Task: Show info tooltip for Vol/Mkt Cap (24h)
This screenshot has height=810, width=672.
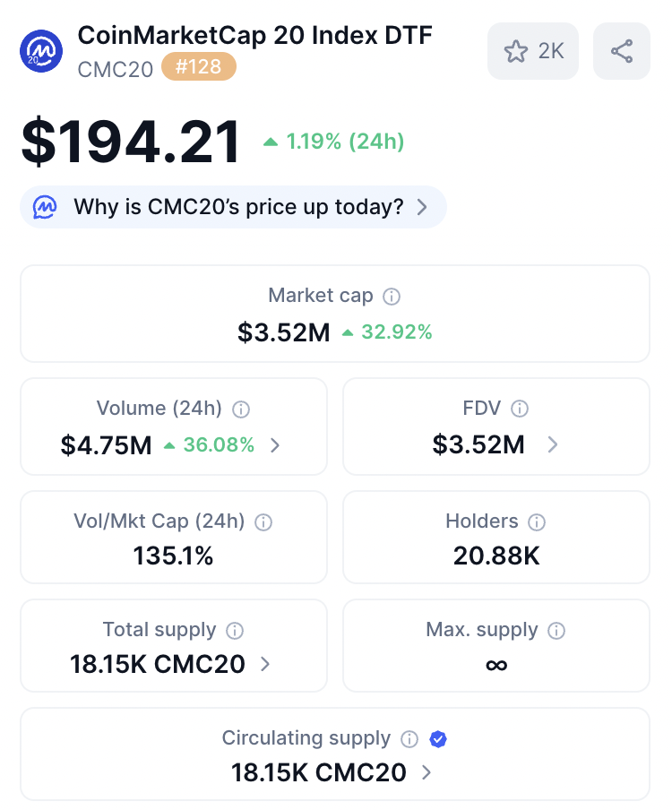Action: pos(263,521)
